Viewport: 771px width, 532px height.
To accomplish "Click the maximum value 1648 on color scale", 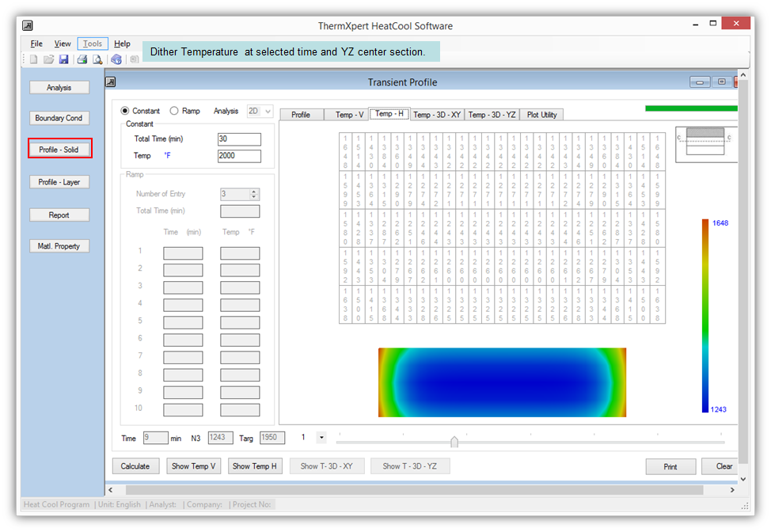I will [720, 222].
